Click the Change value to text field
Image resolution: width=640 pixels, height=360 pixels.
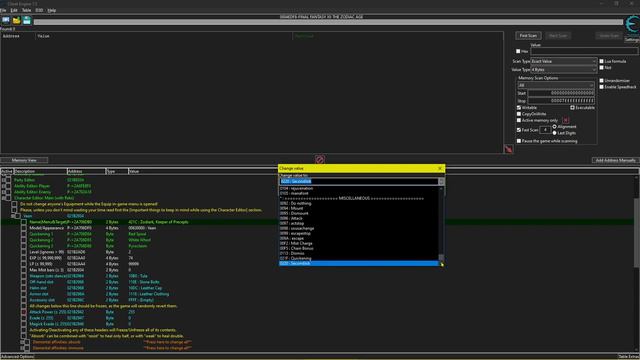(359, 181)
